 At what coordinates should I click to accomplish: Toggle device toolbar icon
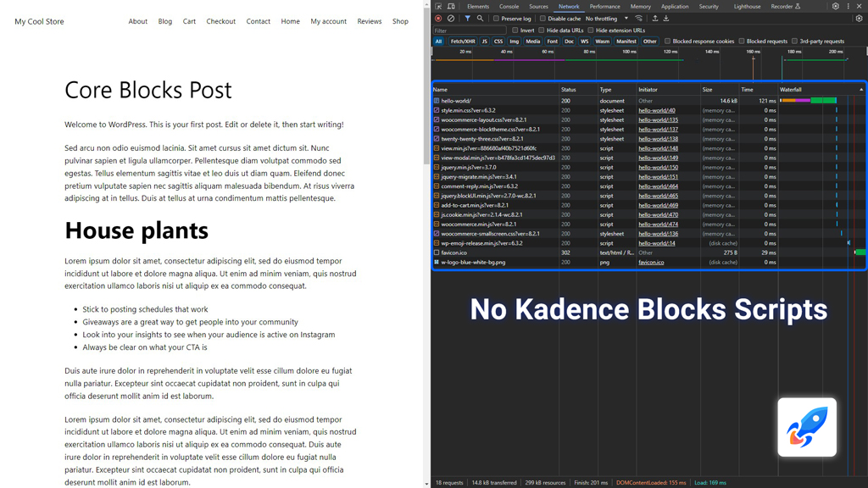click(x=451, y=6)
